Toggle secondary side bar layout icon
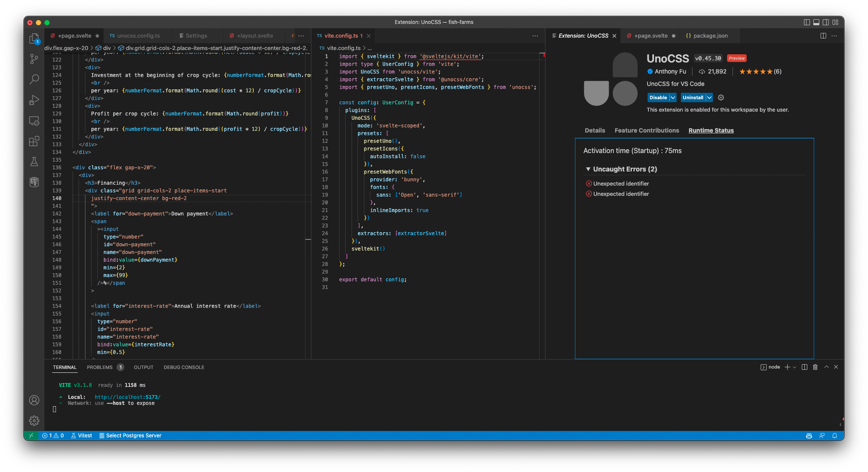The image size is (868, 472). (x=826, y=22)
